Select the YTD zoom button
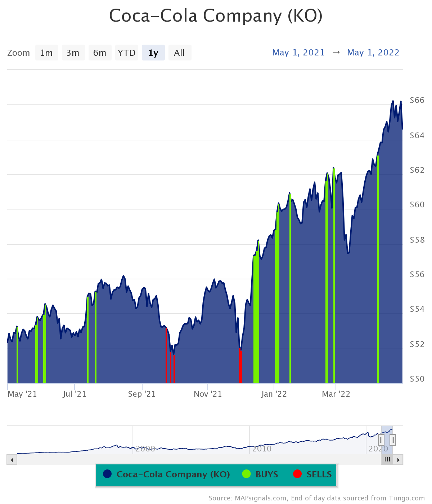The height and width of the screenshot is (504, 432). (x=126, y=53)
